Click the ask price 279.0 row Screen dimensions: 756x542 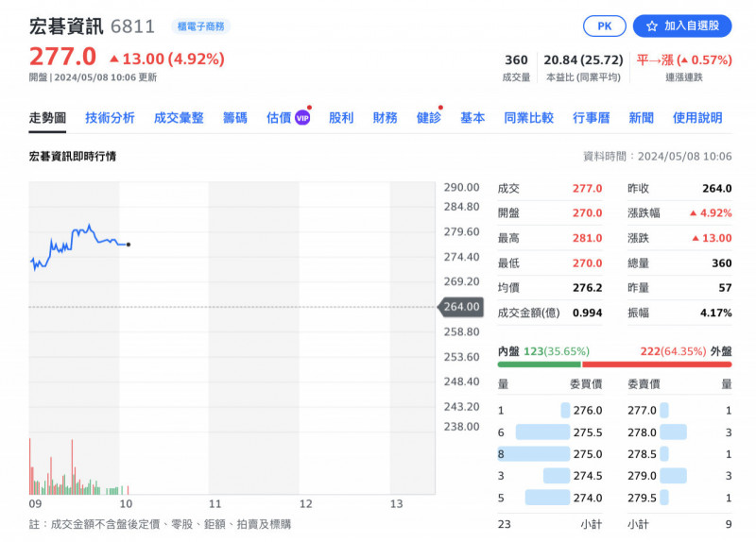[x=679, y=476]
